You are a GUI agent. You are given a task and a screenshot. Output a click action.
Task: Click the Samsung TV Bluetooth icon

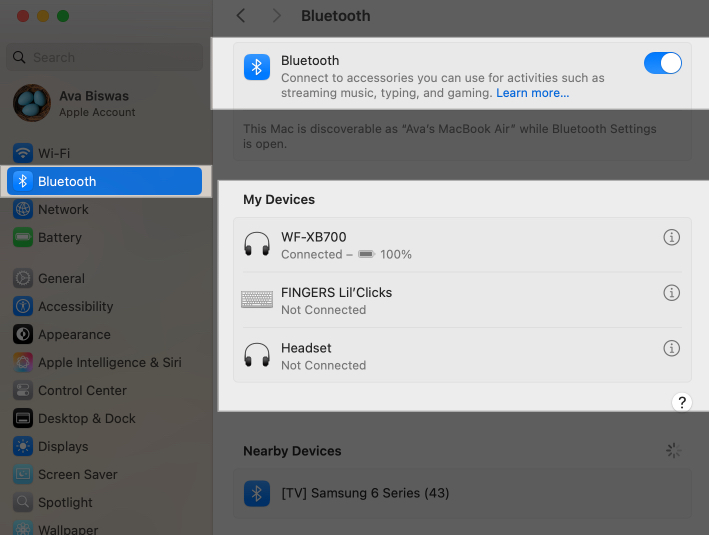point(257,493)
